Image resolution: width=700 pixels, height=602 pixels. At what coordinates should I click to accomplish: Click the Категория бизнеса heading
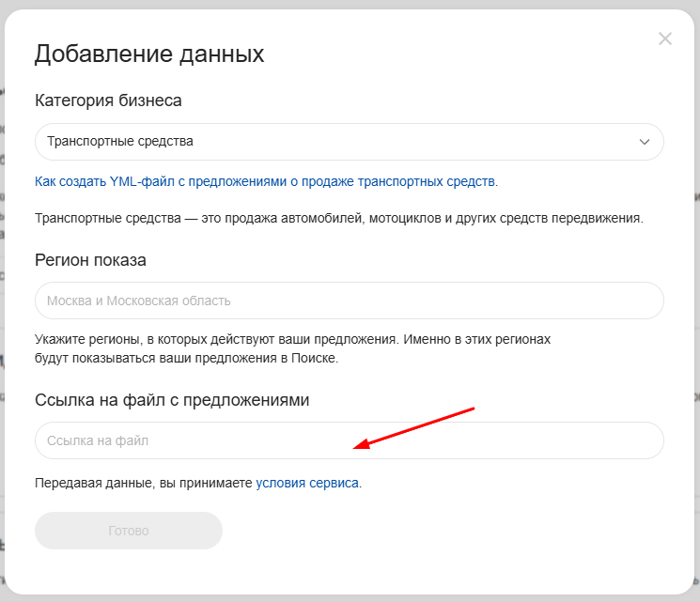click(x=108, y=100)
